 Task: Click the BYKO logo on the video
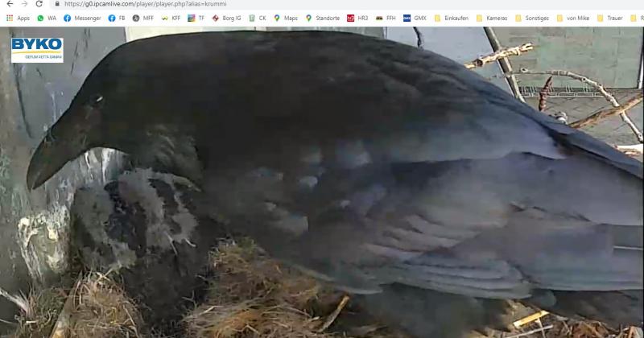[37, 49]
